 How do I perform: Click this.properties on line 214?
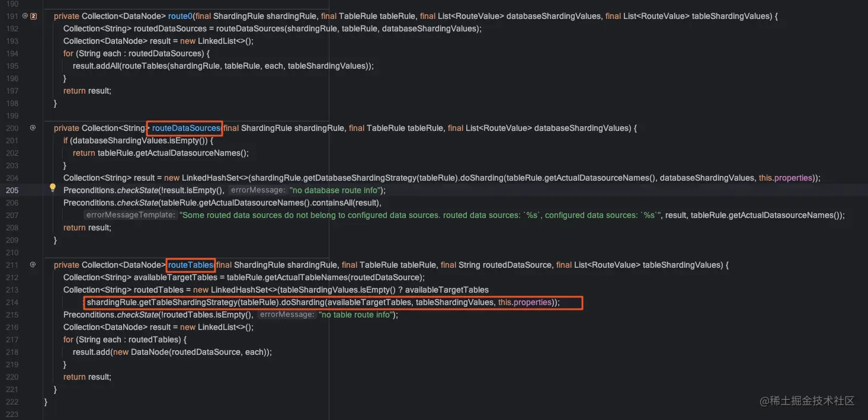(525, 302)
